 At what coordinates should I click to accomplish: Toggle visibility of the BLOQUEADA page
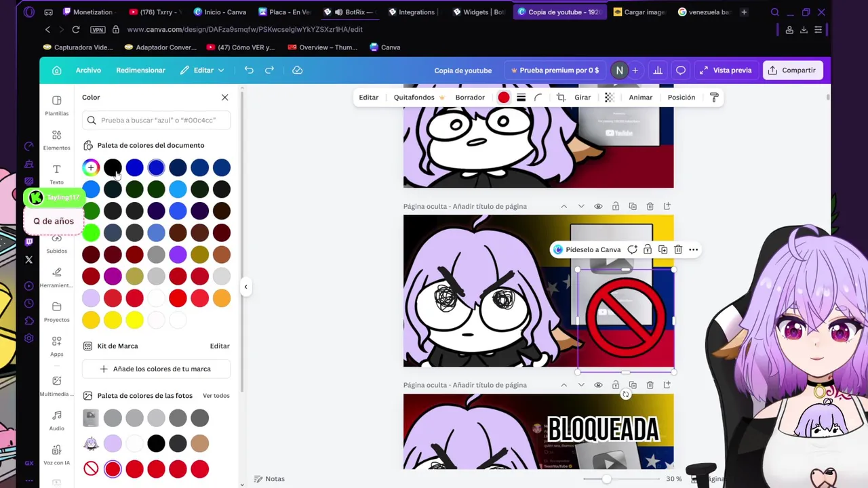click(x=598, y=385)
